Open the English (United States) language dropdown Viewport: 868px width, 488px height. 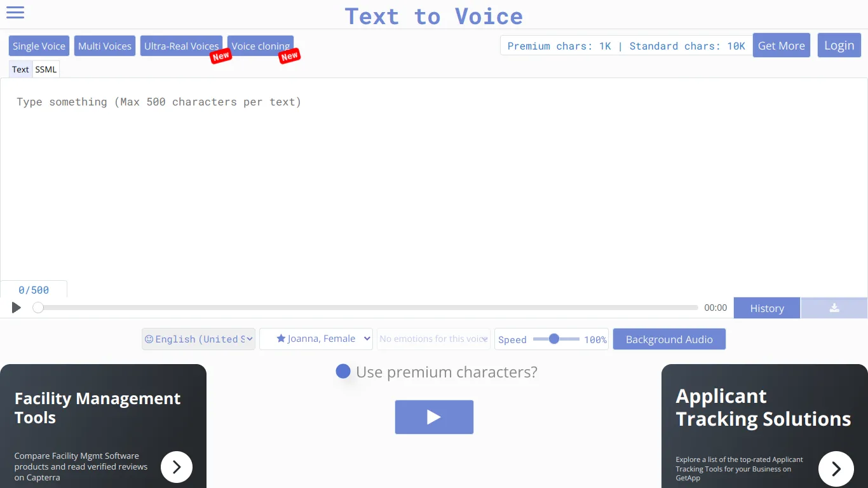pyautogui.click(x=198, y=339)
